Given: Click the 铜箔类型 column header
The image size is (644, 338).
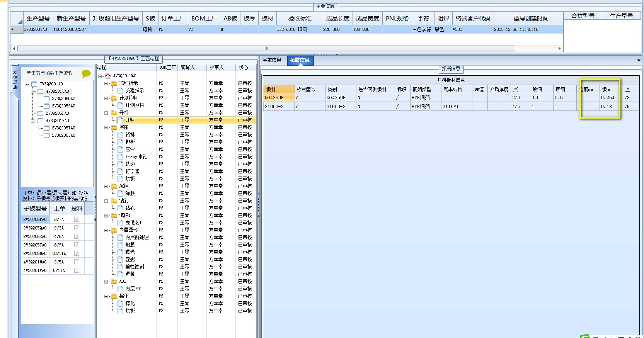Looking at the screenshot, I should (425, 89).
